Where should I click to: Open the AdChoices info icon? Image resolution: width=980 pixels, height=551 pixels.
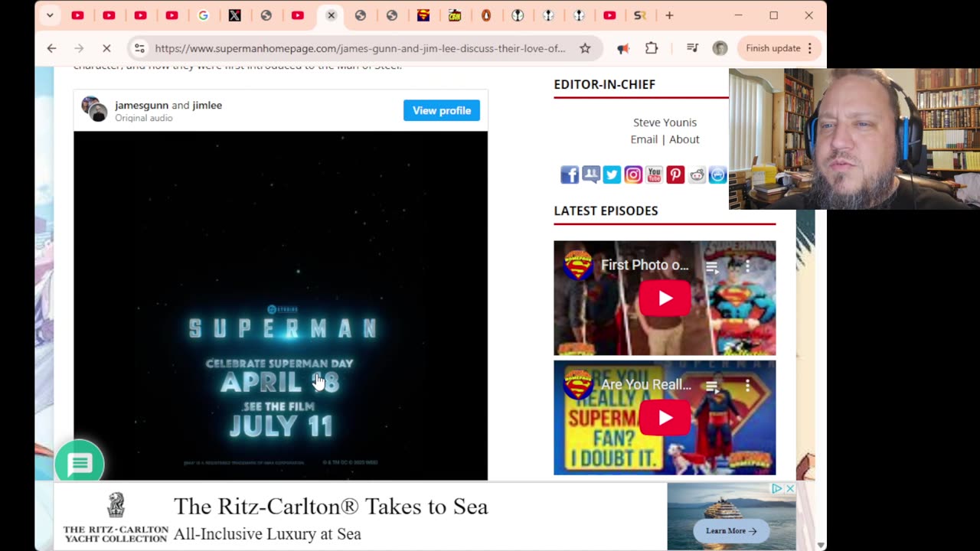click(x=777, y=488)
